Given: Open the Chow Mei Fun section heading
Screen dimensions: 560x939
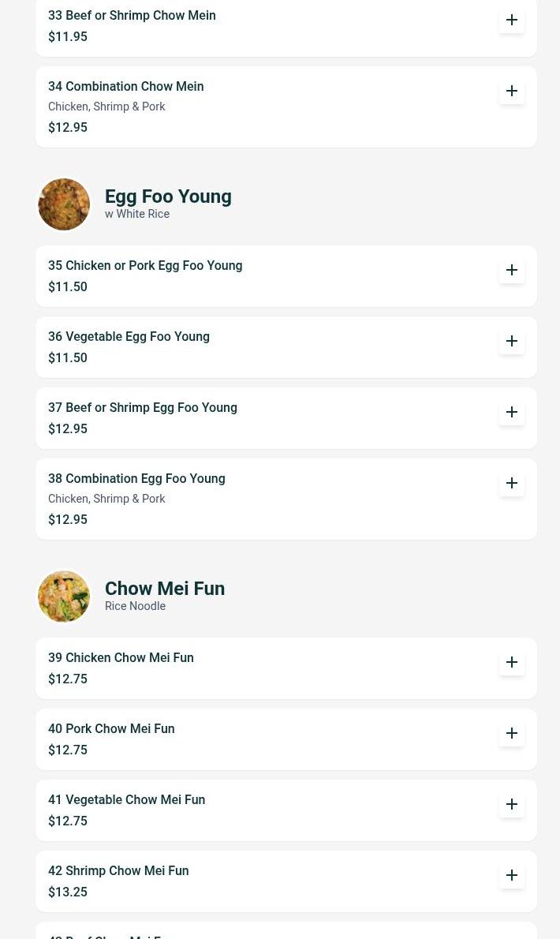Looking at the screenshot, I should 165,589.
